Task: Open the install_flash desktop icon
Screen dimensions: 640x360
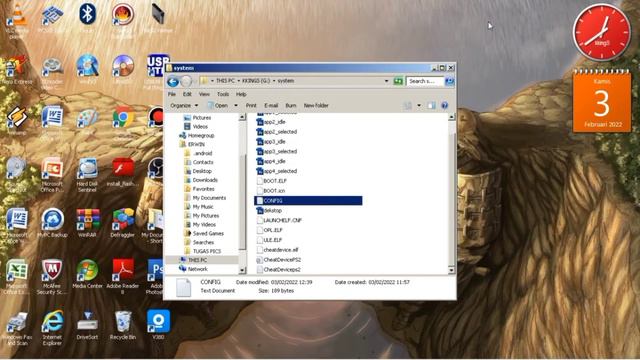Action: [122, 172]
